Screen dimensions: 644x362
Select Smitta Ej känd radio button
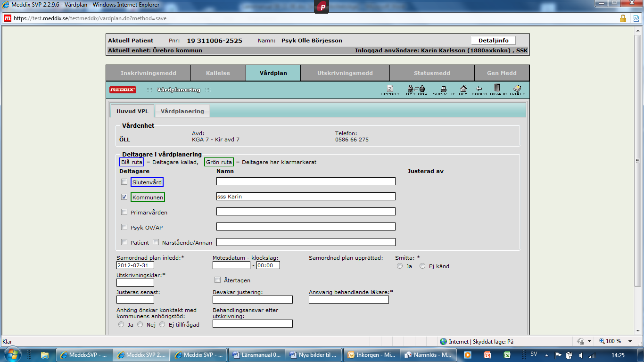pyautogui.click(x=422, y=266)
